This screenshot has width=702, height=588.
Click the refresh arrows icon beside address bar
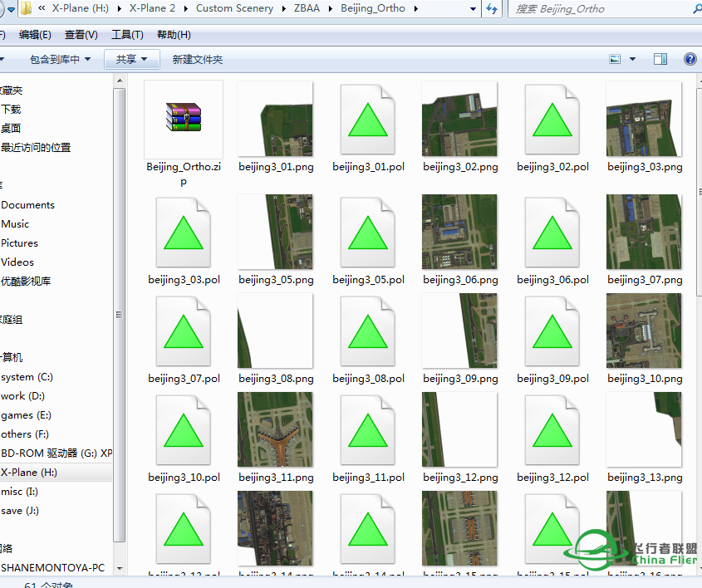pyautogui.click(x=492, y=8)
